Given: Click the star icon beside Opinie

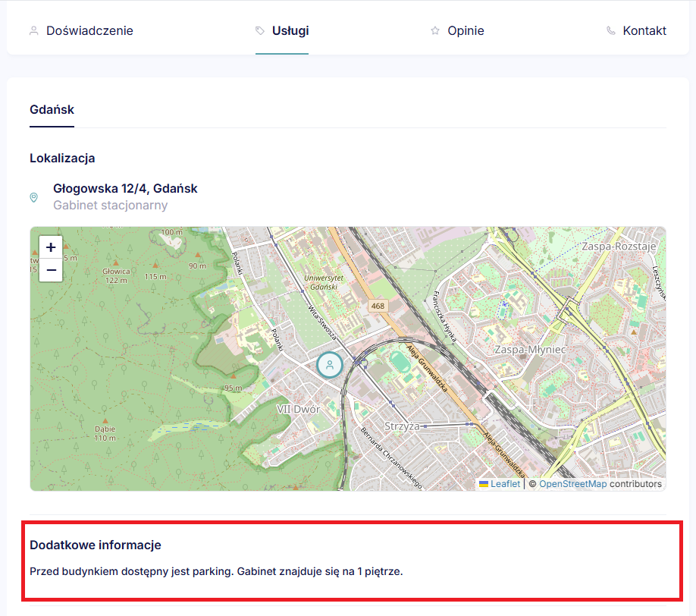Looking at the screenshot, I should pyautogui.click(x=435, y=31).
